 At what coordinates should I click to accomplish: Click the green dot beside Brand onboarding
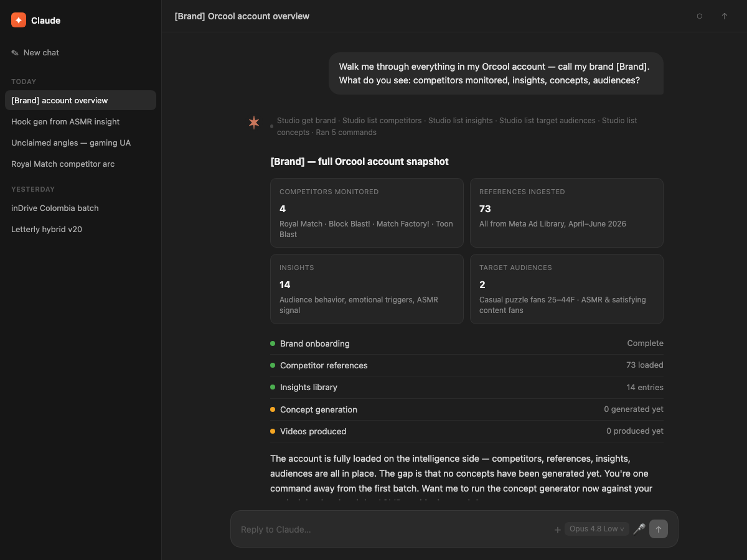273,343
